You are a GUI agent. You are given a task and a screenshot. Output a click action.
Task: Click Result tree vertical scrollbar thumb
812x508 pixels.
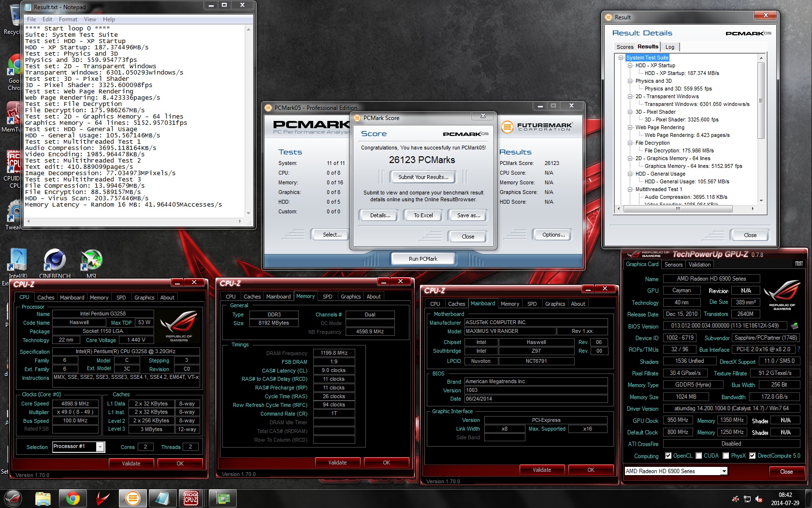(x=761, y=101)
